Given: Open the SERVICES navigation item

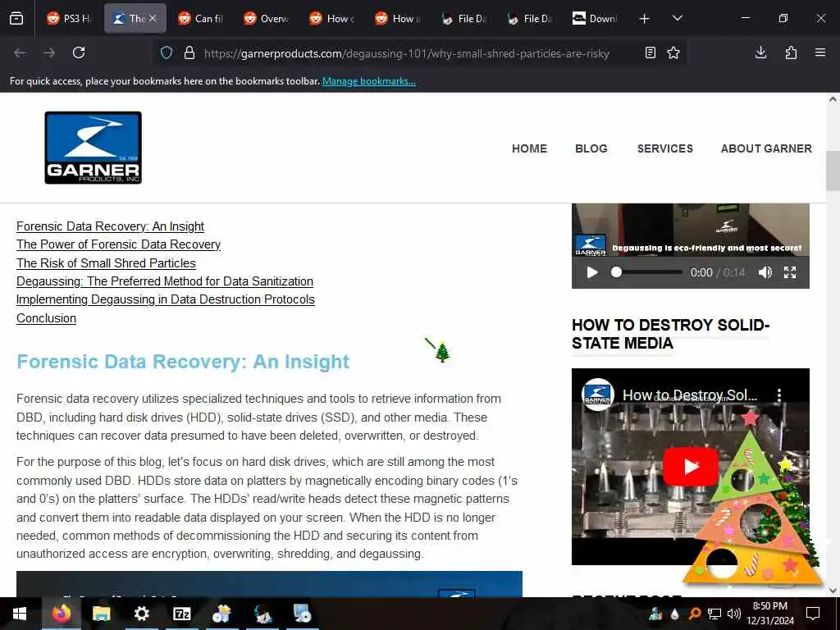Looking at the screenshot, I should pyautogui.click(x=664, y=149).
